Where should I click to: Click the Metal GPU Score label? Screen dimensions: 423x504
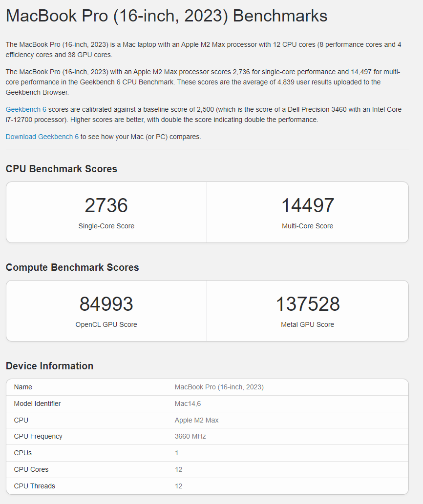[308, 324]
